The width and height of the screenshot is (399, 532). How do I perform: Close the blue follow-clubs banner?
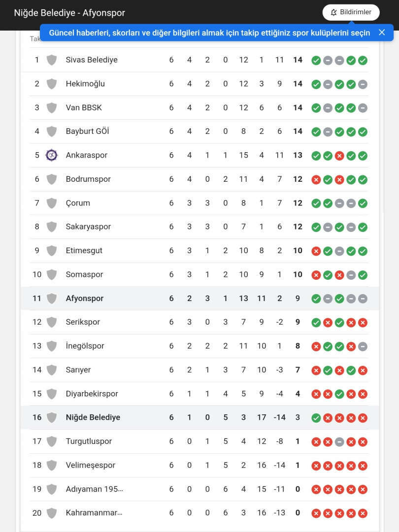(x=382, y=33)
